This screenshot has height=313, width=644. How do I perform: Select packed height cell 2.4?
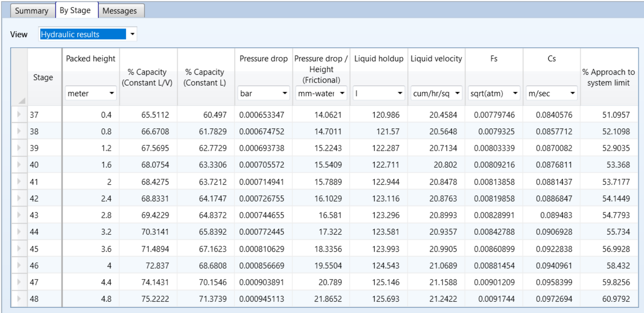tap(91, 199)
